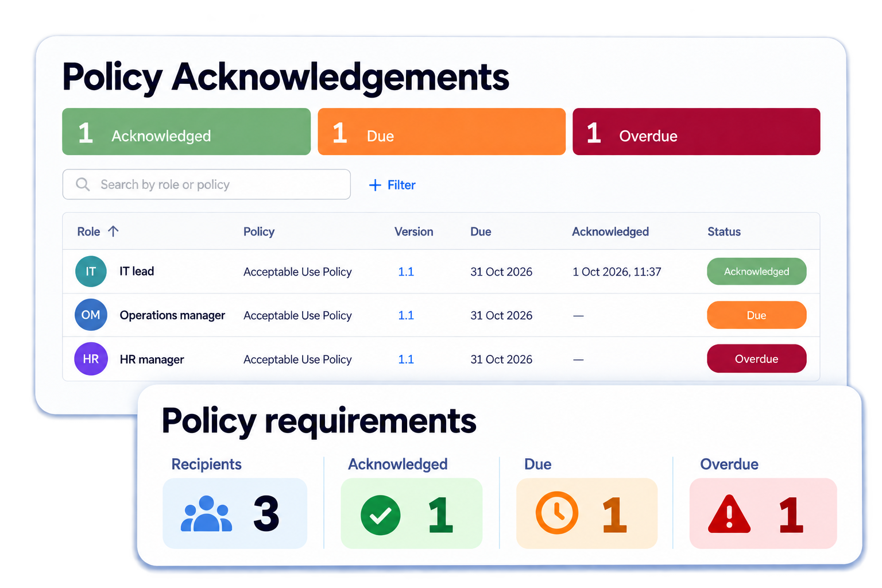Click the IT lead role name
Image resolution: width=882 pixels, height=588 pixels.
coord(137,271)
